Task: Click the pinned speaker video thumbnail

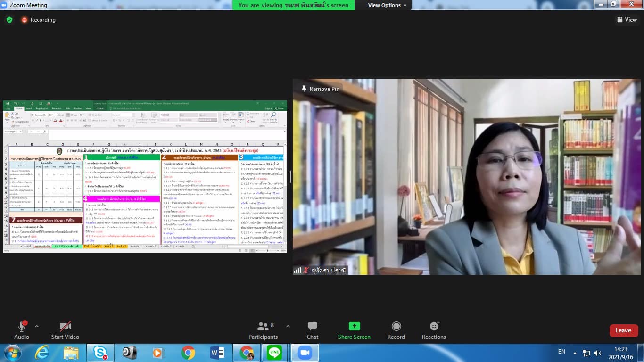Action: point(467,177)
